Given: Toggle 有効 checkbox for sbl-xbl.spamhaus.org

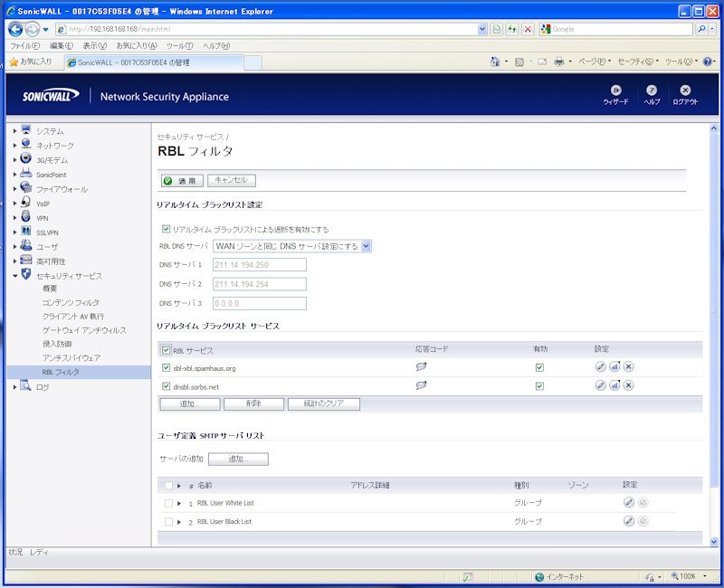Looking at the screenshot, I should 539,368.
